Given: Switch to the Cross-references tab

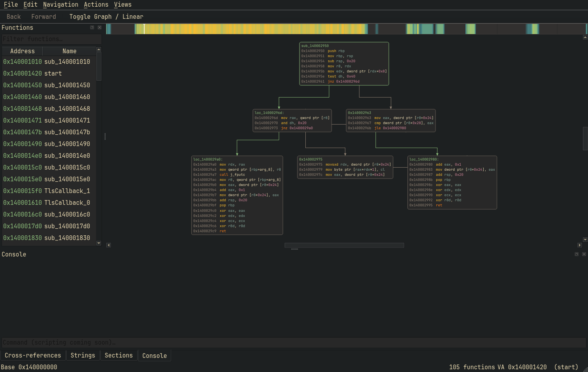Looking at the screenshot, I should (x=33, y=356).
